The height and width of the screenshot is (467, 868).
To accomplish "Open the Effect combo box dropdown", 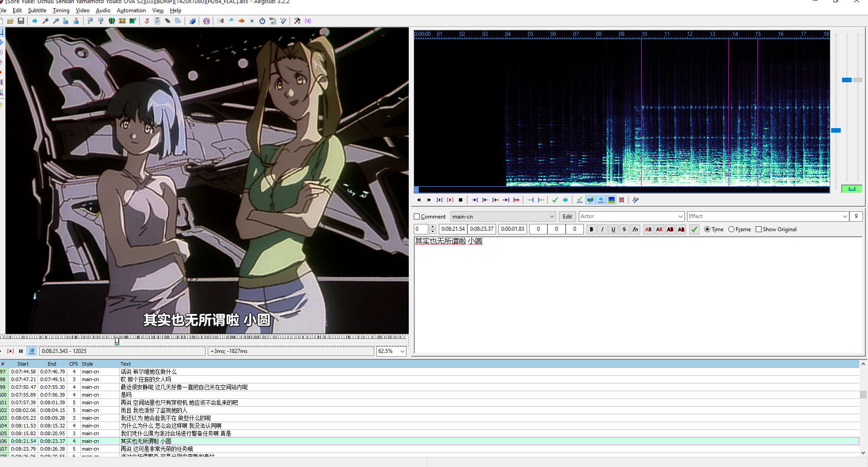I will 845,217.
